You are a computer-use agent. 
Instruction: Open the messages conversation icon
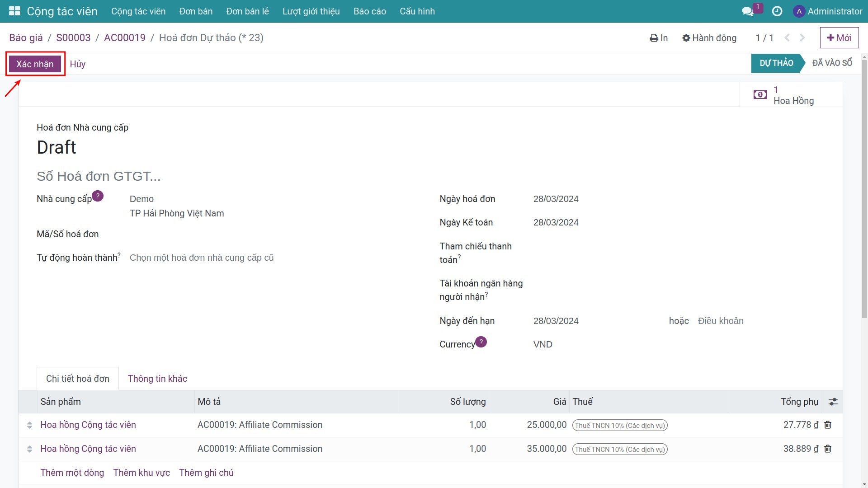(x=748, y=11)
